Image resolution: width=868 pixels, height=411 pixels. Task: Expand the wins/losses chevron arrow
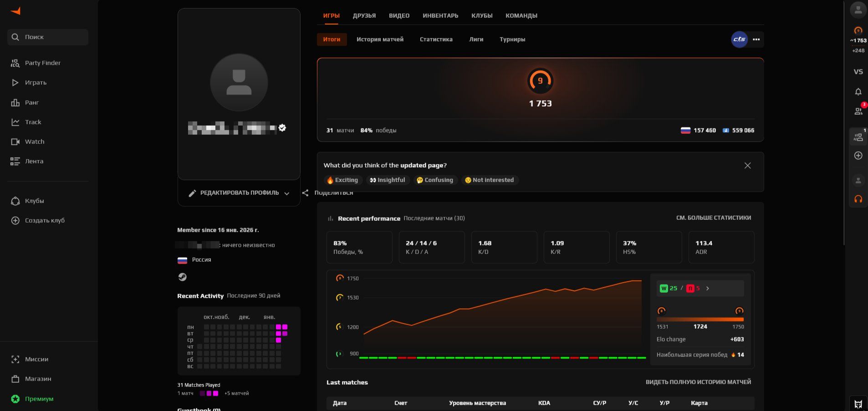coord(707,289)
